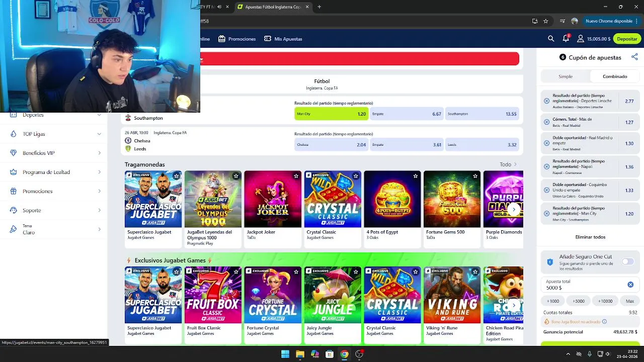Open the search magnifier icon in header
The width and height of the screenshot is (644, 362).
551,39
